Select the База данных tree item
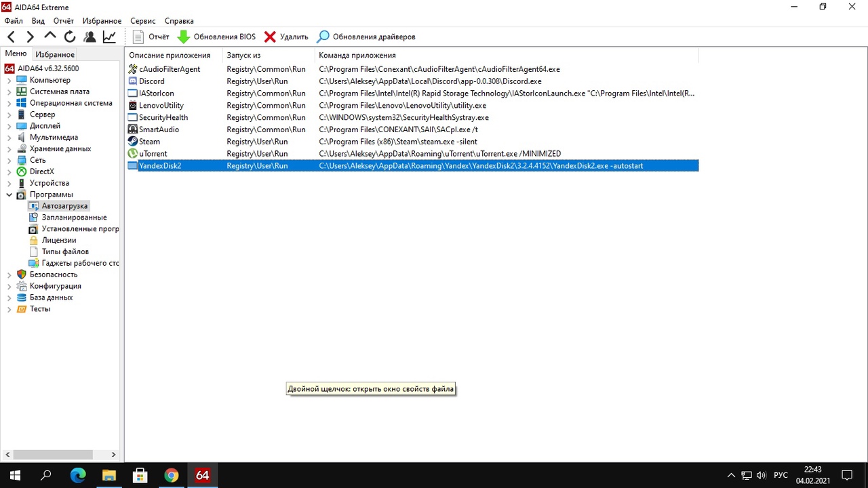The height and width of the screenshot is (488, 868). pos(51,298)
